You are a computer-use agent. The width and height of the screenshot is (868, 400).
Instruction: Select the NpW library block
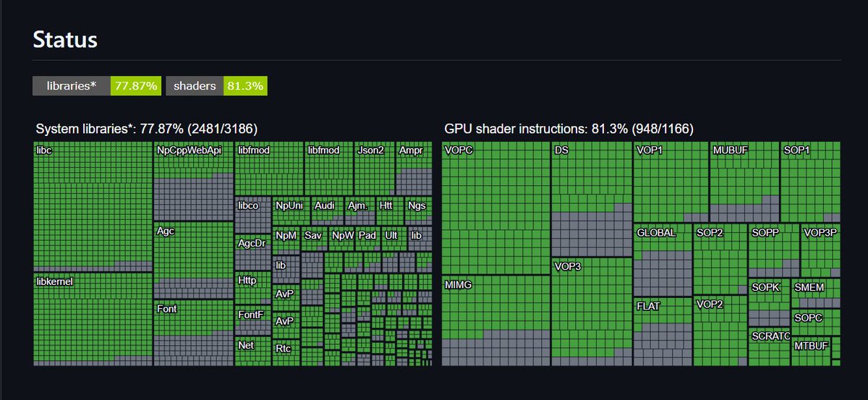click(343, 239)
